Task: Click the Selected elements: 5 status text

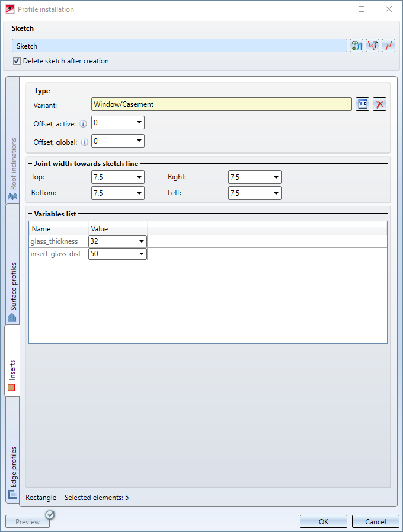Action: point(97,498)
